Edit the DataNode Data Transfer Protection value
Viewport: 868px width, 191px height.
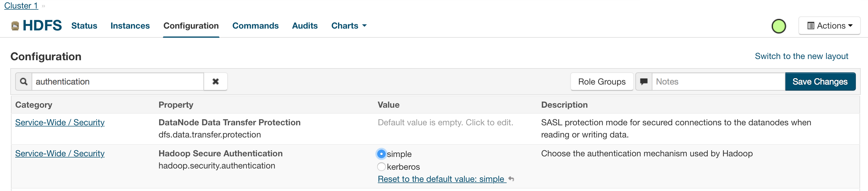click(445, 123)
